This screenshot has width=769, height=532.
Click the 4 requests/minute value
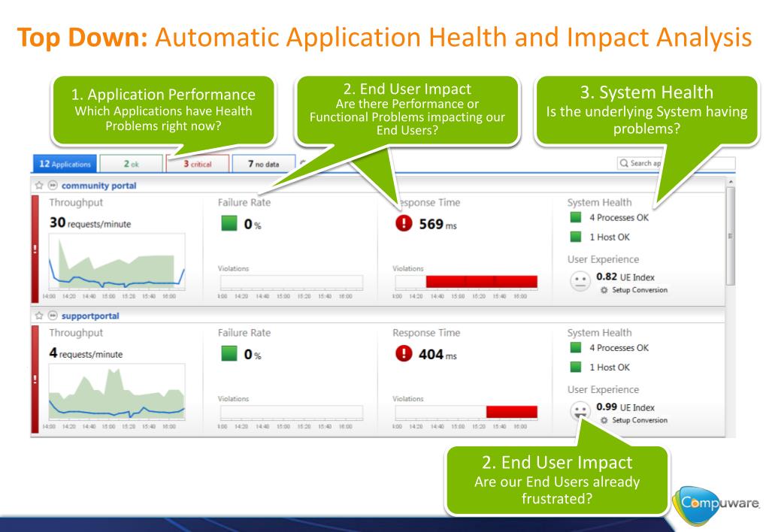tap(86, 353)
